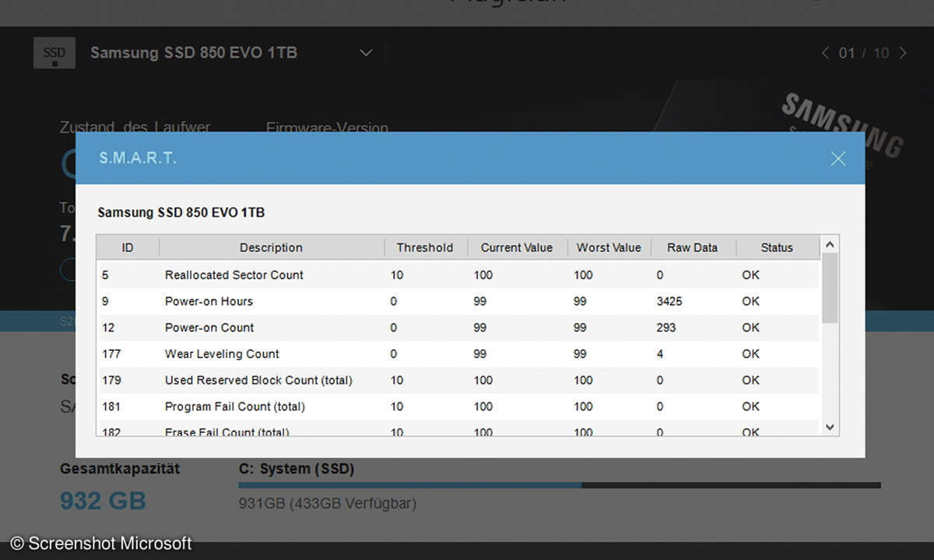Click the "S.M.A.R.T." dialog title
The image size is (934, 560).
[x=138, y=159]
